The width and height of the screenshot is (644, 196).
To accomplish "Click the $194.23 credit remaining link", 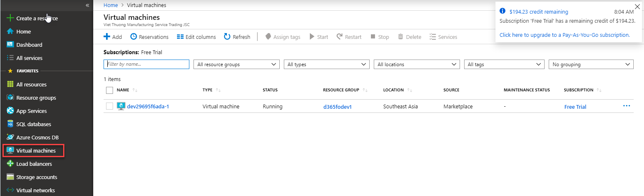I will (x=539, y=12).
